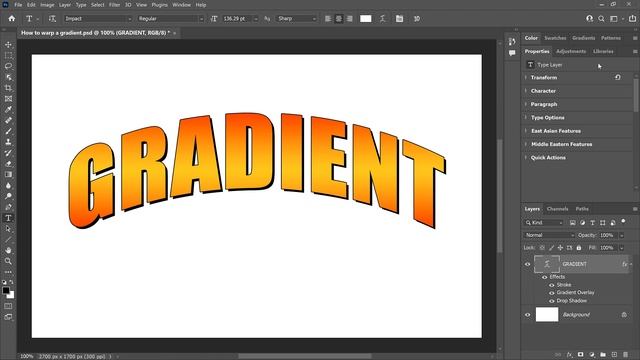Viewport: 640px width, 360px height.
Task: Open the Create Warped Text dialog
Action: [x=382, y=18]
